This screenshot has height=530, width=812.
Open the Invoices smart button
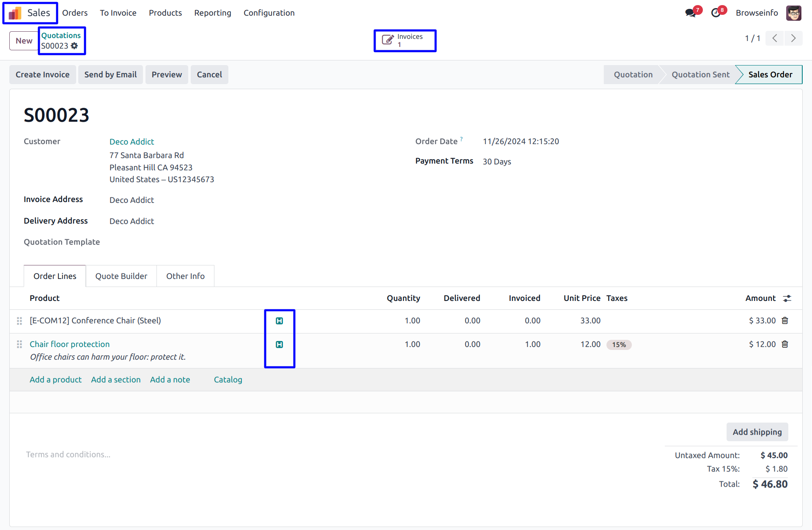click(404, 41)
